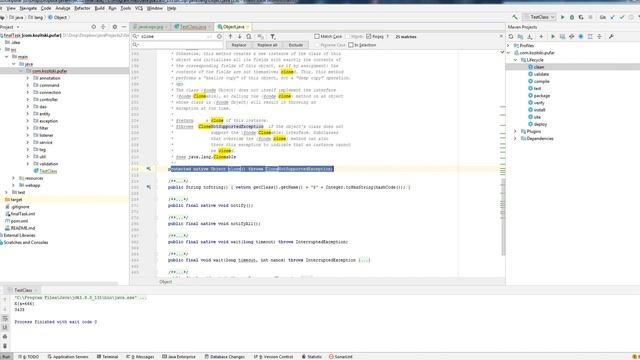Open TestClass run configuration dropdown
This screenshot has height=360, width=640.
pyautogui.click(x=540, y=17)
